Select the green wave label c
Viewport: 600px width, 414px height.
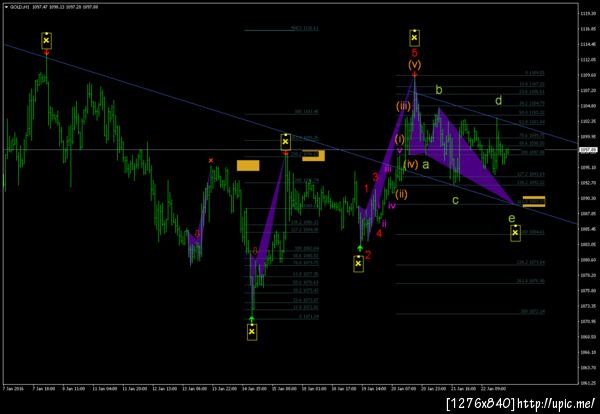pyautogui.click(x=455, y=200)
